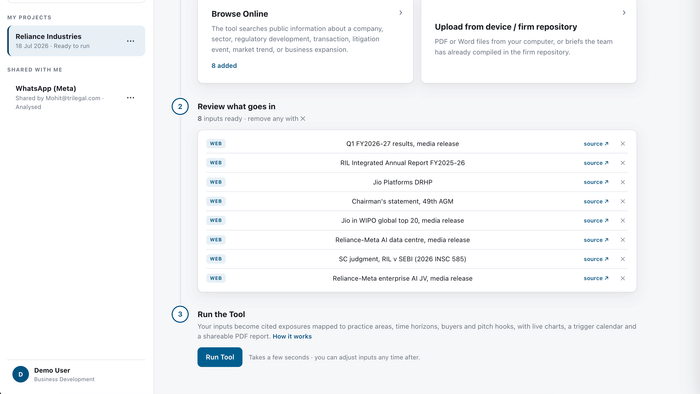Click WEB badge on Q1 FY2026-27 row

click(x=216, y=144)
